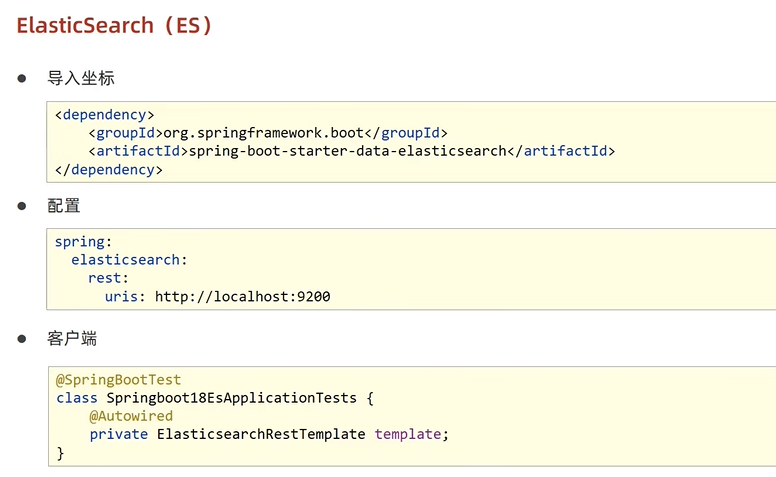Click the ElasticSearch (ES) slide title

(115, 26)
